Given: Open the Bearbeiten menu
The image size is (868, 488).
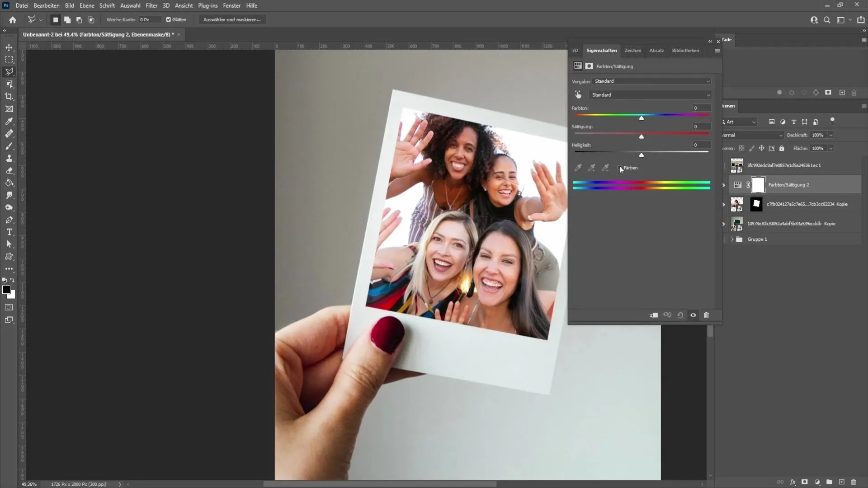Looking at the screenshot, I should click(47, 5).
